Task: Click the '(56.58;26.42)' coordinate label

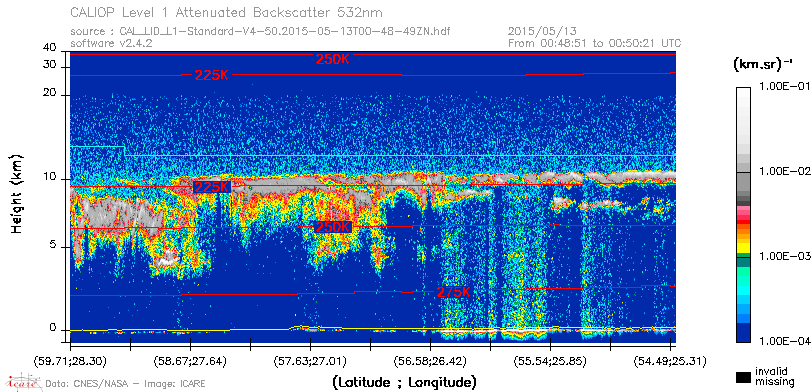Action: (430, 361)
